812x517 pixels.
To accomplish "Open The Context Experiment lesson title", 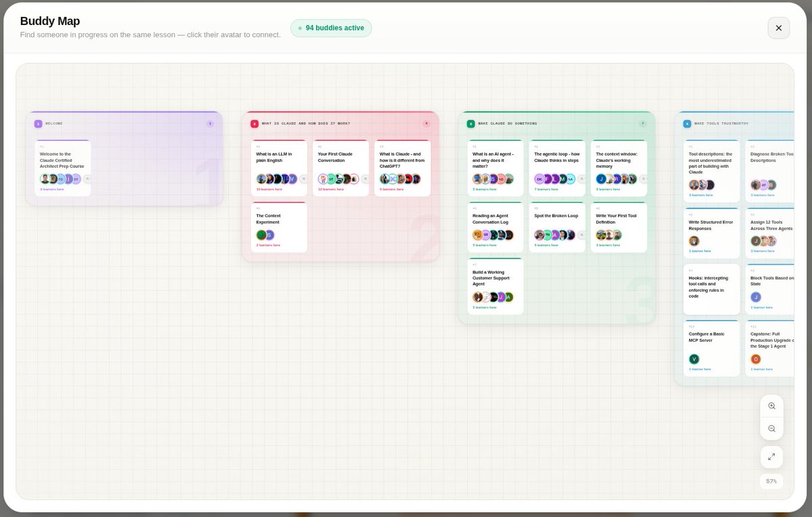I will tap(269, 219).
